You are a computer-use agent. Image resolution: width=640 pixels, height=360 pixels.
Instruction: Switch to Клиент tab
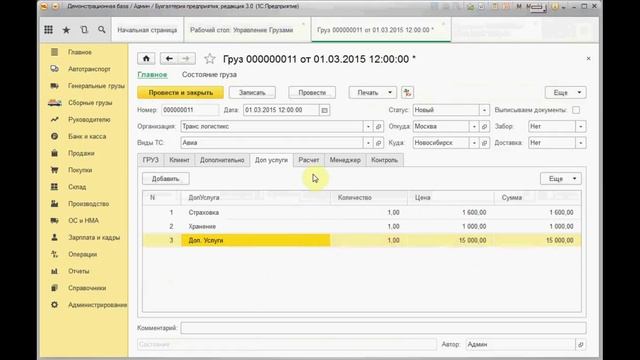(179, 160)
